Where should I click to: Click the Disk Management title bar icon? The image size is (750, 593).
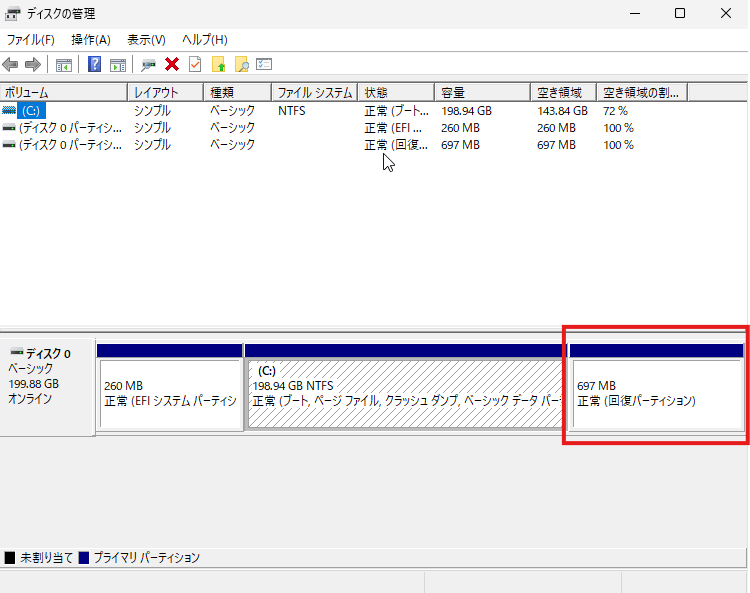[x=12, y=14]
